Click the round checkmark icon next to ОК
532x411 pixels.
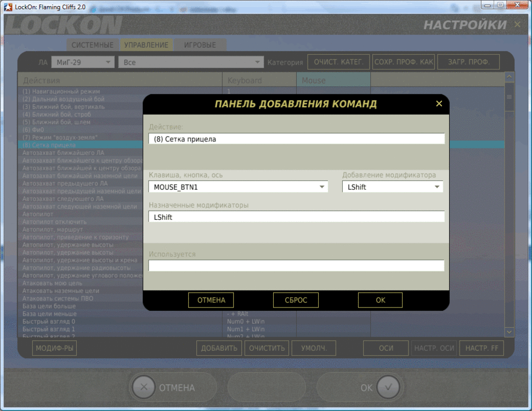(x=388, y=387)
